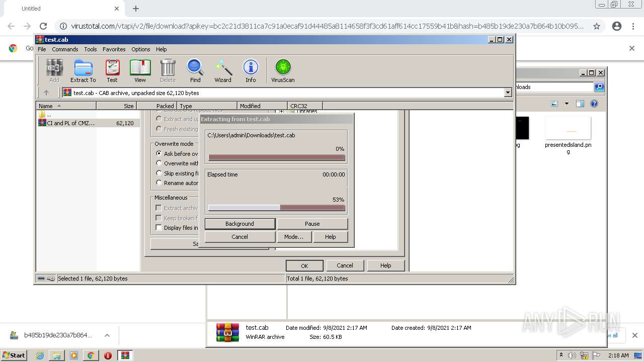The height and width of the screenshot is (362, 644).
Task: Open the Chrome profile avatar menu
Action: [617, 26]
